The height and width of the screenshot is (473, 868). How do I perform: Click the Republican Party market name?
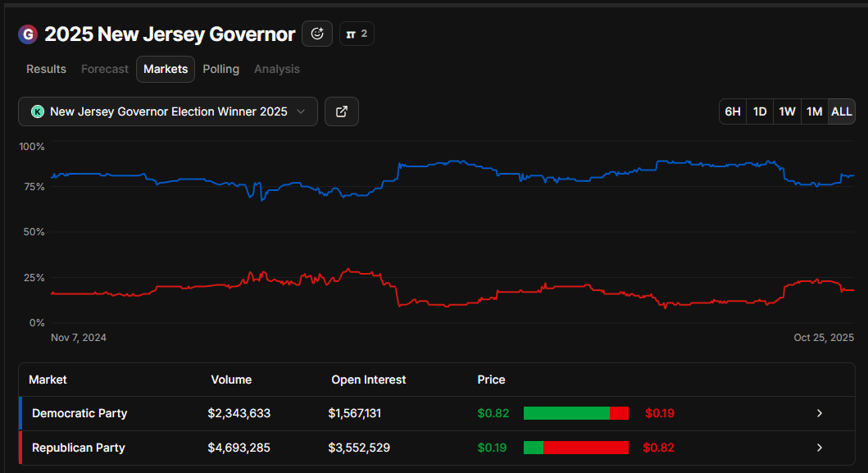point(79,448)
